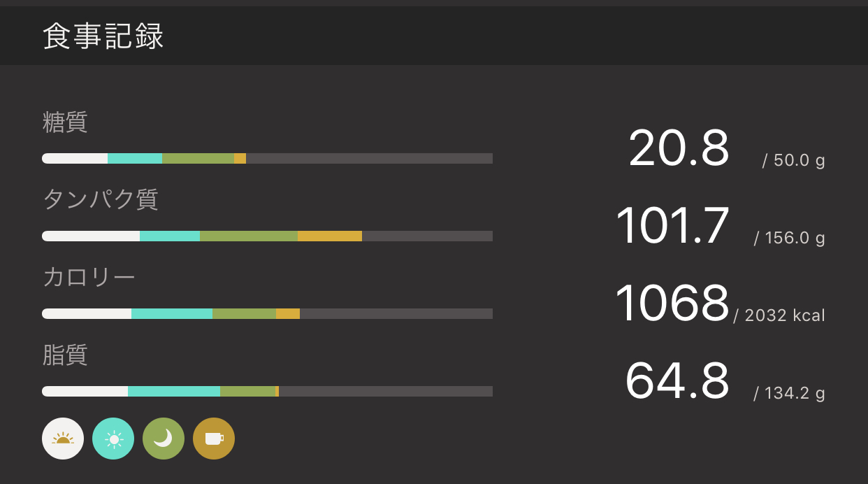The height and width of the screenshot is (484, 868).
Task: Click the breakfast sunrise icon
Action: click(x=63, y=439)
